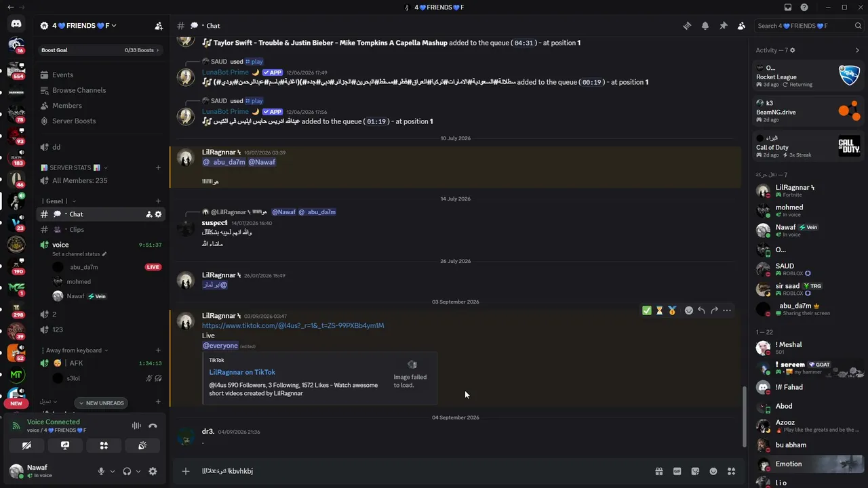
Task: Open the soundboard button in voice panel
Action: click(x=142, y=445)
